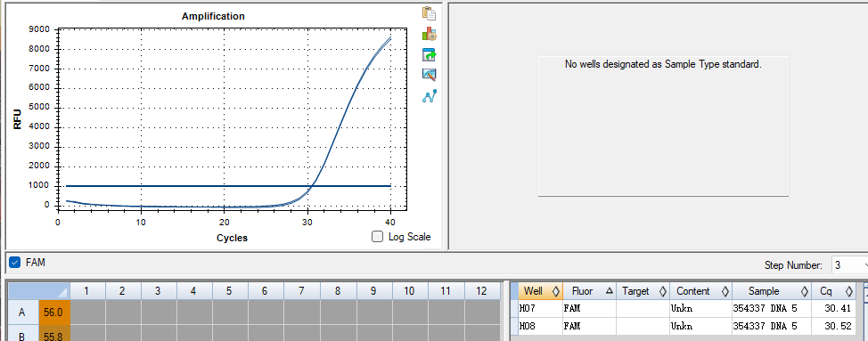Sort table by the Well column header
This screenshot has width=868, height=341.
click(541, 291)
